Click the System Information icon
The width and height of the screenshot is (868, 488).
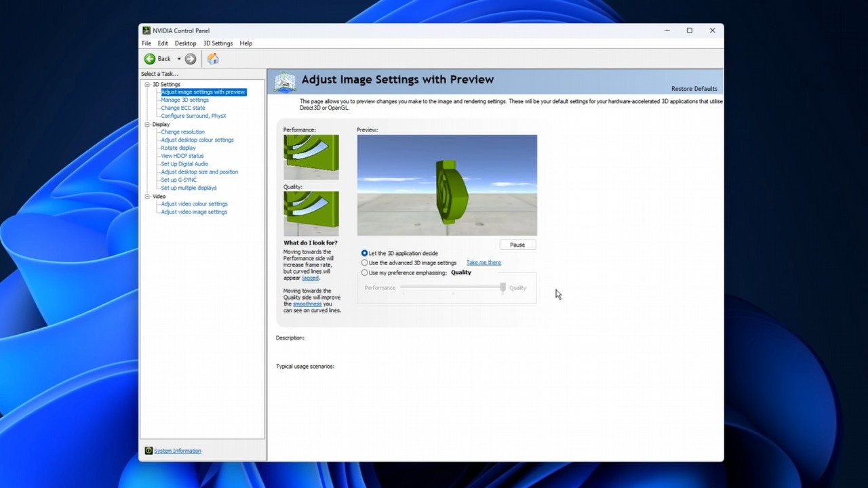click(x=149, y=451)
